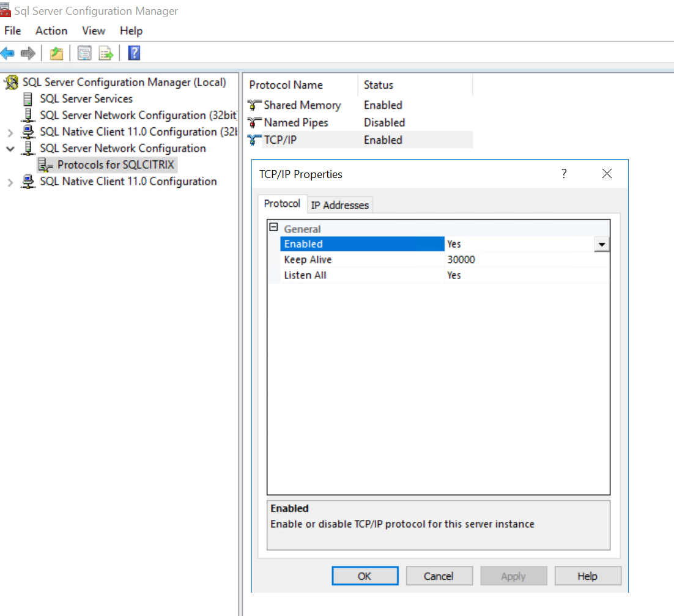The width and height of the screenshot is (674, 616).
Task: Click the Up one level folder icon
Action: 56,53
